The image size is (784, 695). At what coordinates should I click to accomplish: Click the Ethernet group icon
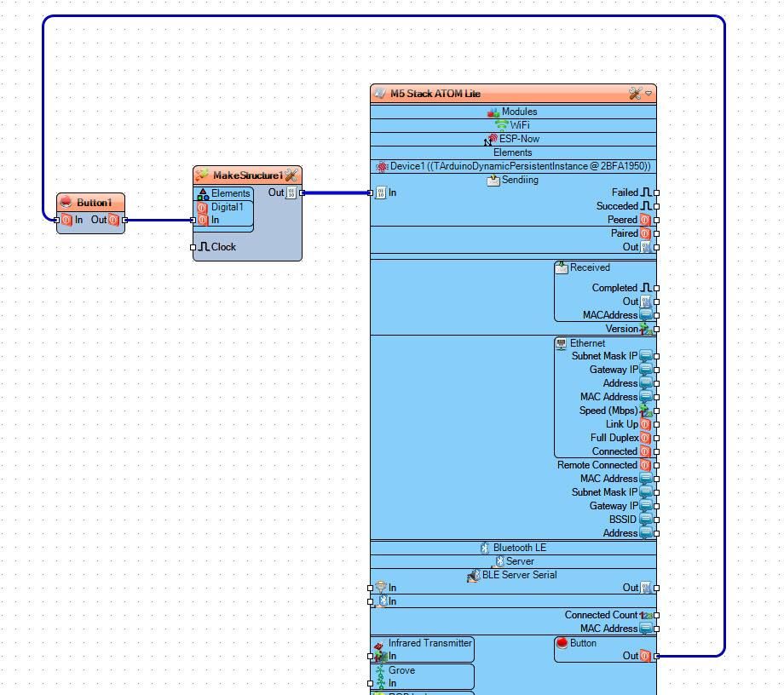click(562, 343)
